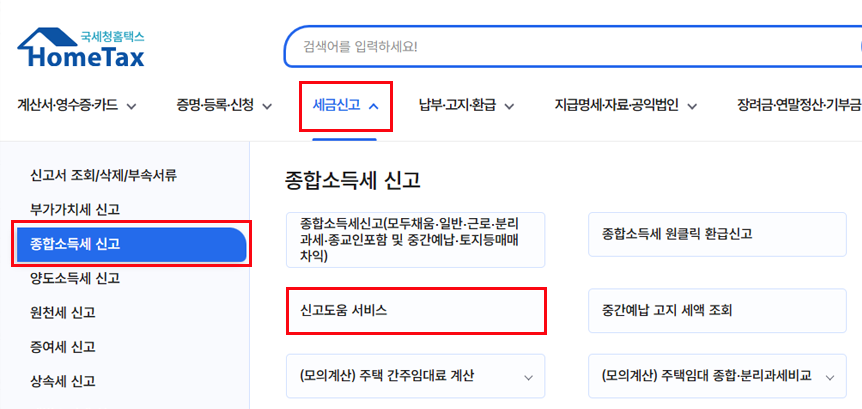Expand the 계산서·영수증·카드 menu chevron
Screen dimensions: 862x409
click(x=131, y=107)
